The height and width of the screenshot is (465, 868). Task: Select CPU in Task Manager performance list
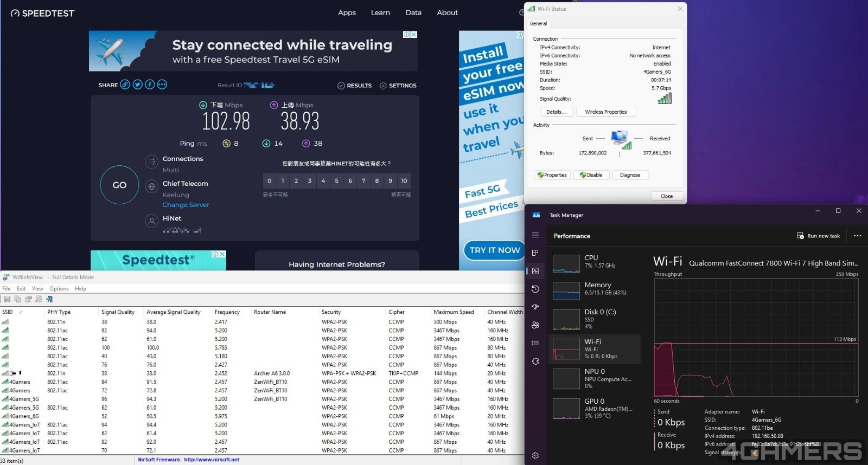595,263
